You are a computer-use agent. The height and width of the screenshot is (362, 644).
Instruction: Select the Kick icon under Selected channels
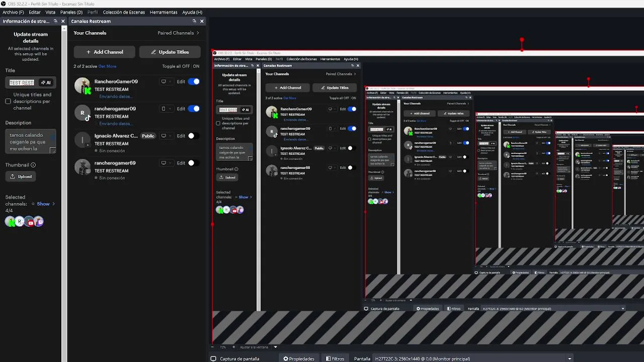click(10, 221)
